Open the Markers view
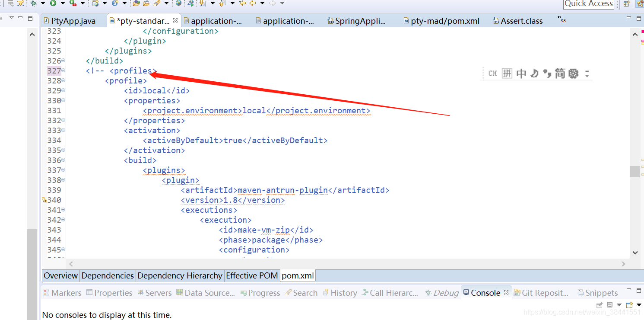Screen dimensions: 644x320 (x=62, y=293)
